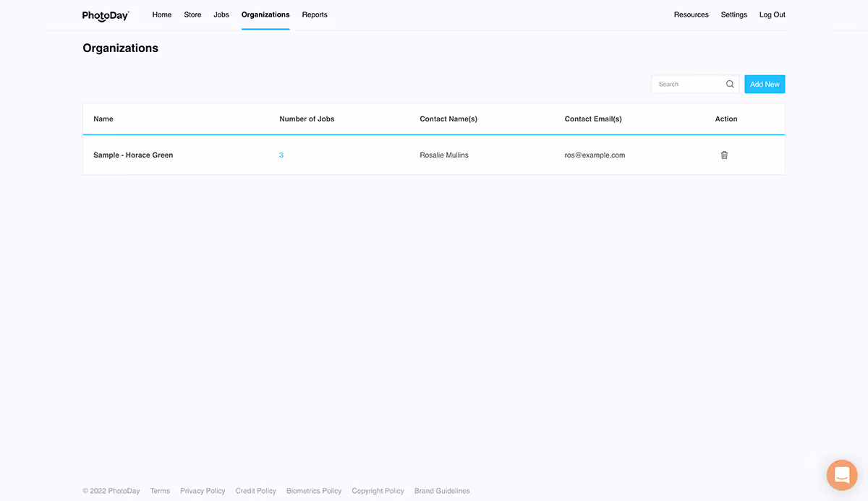868x501 pixels.
Task: Click the Action column header
Action: 726,119
